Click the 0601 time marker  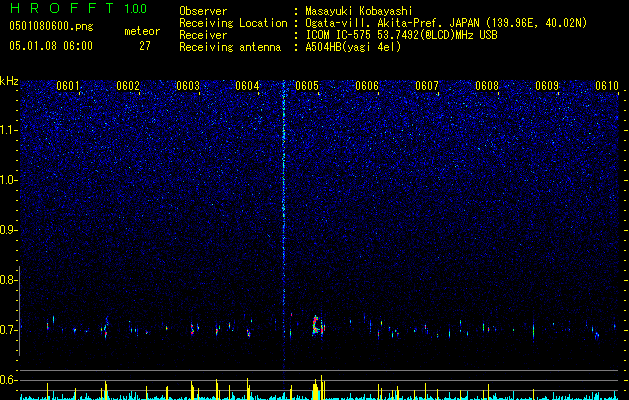(x=67, y=86)
